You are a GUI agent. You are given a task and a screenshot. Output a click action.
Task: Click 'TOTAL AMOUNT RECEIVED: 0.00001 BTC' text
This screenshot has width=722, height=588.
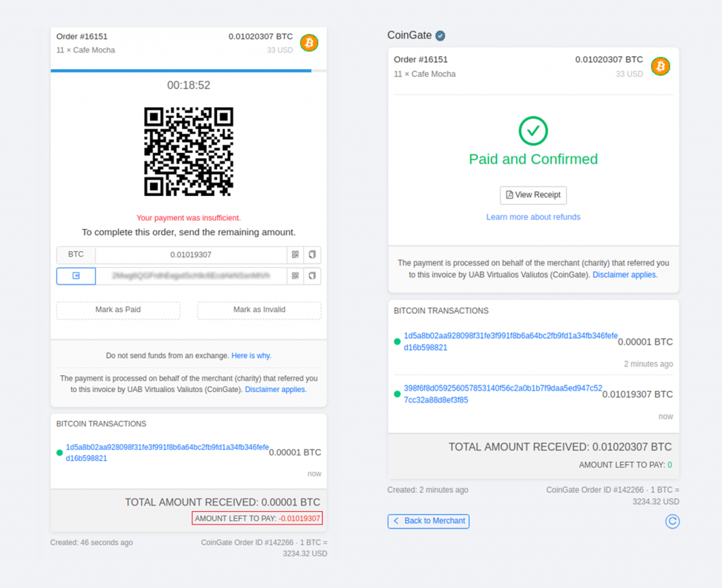click(222, 503)
